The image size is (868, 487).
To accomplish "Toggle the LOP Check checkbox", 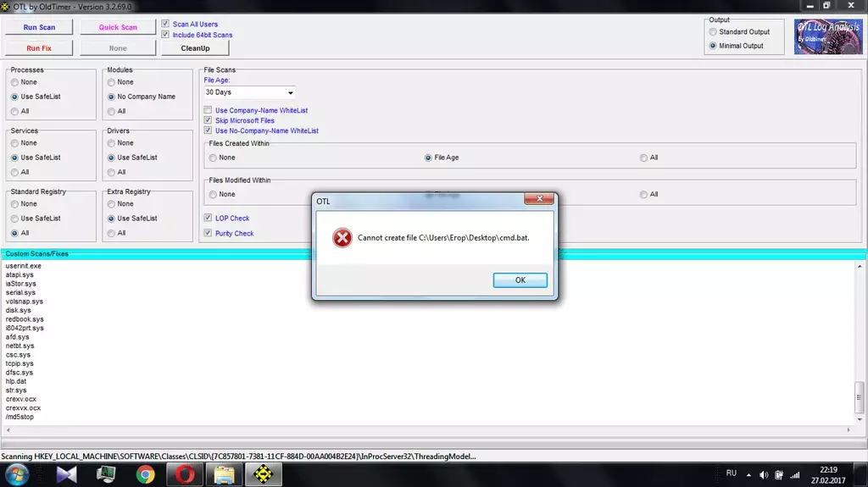I will click(208, 218).
